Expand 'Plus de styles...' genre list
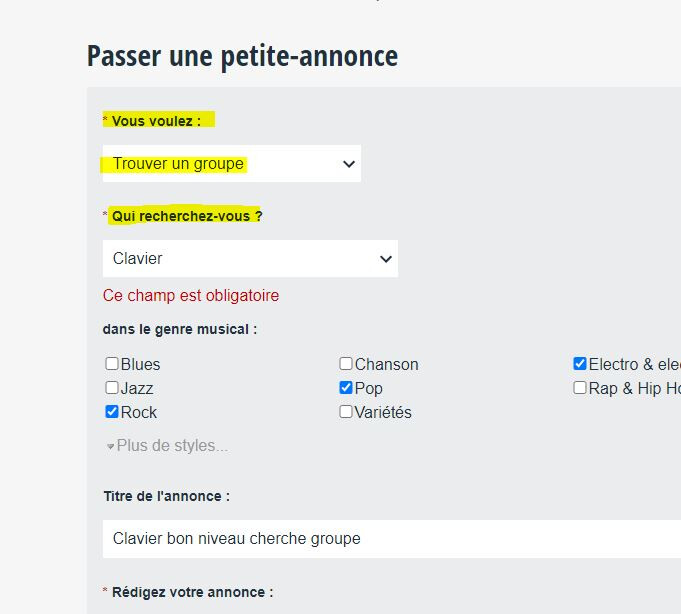This screenshot has height=614, width=681. click(x=171, y=446)
